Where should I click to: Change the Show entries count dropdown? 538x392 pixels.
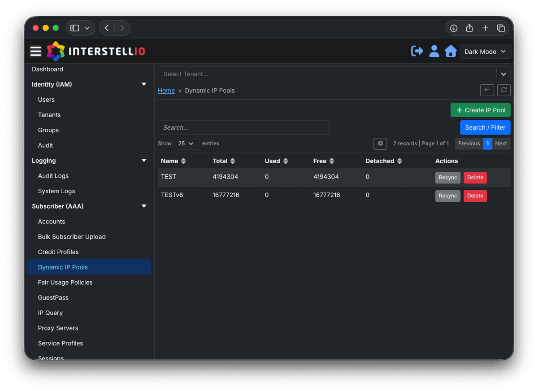[x=187, y=144]
